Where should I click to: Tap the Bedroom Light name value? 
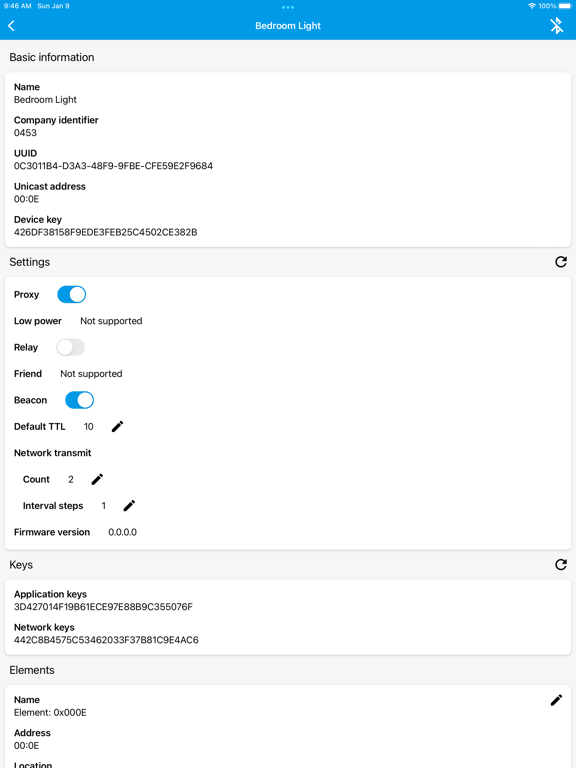pyautogui.click(x=45, y=99)
